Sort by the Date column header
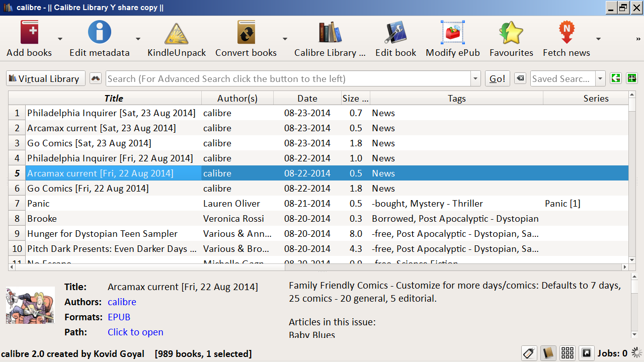The image size is (644, 362). [x=307, y=99]
